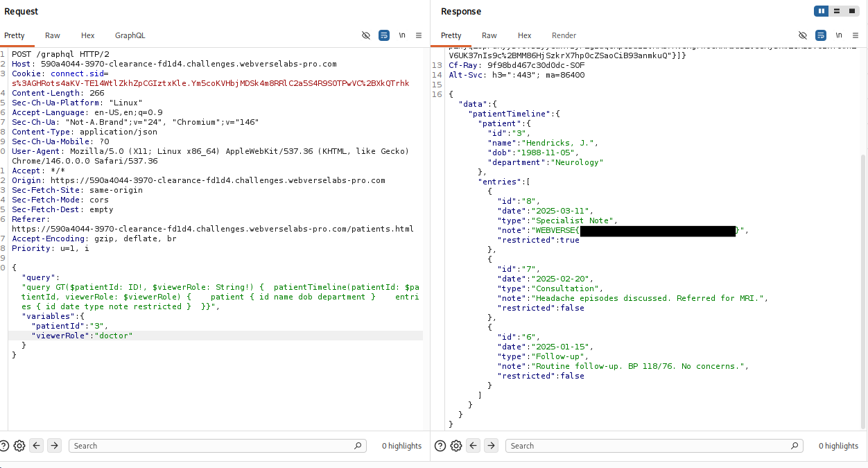The width and height of the screenshot is (868, 468).
Task: Open search settings gear below Response panel
Action: 456,446
